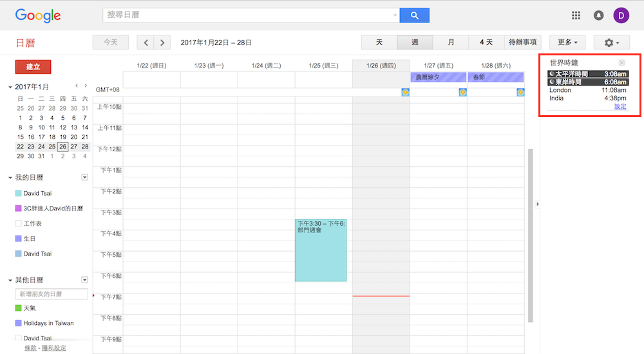Open the 更多 dropdown menu
Viewport: 644px width, 354px height.
click(567, 42)
